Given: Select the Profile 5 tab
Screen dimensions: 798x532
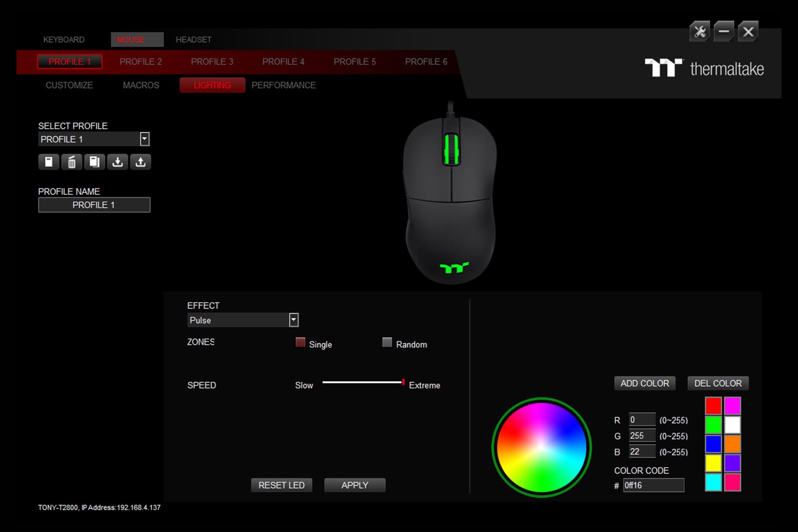Looking at the screenshot, I should pos(355,61).
